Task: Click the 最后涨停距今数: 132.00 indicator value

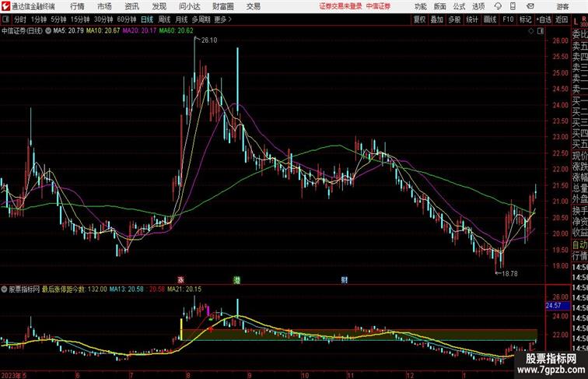Action: tap(74, 290)
